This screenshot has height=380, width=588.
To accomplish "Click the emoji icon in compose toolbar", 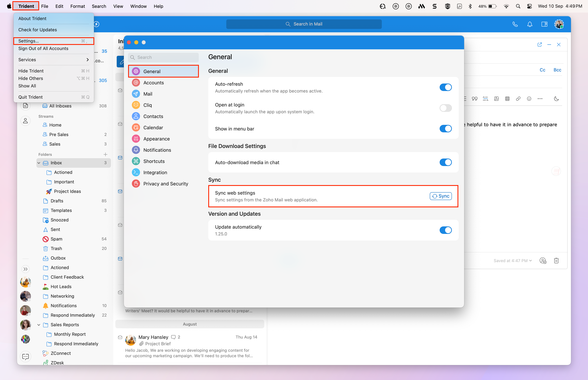I will (x=529, y=99).
